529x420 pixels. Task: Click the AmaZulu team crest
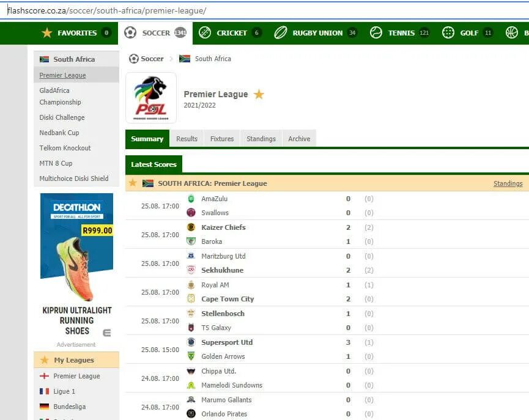pos(191,199)
